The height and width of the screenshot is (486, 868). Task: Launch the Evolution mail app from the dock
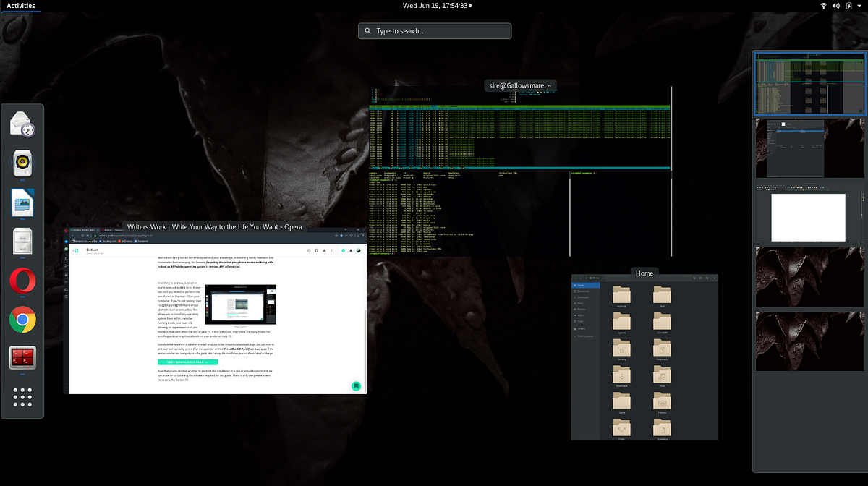click(22, 124)
